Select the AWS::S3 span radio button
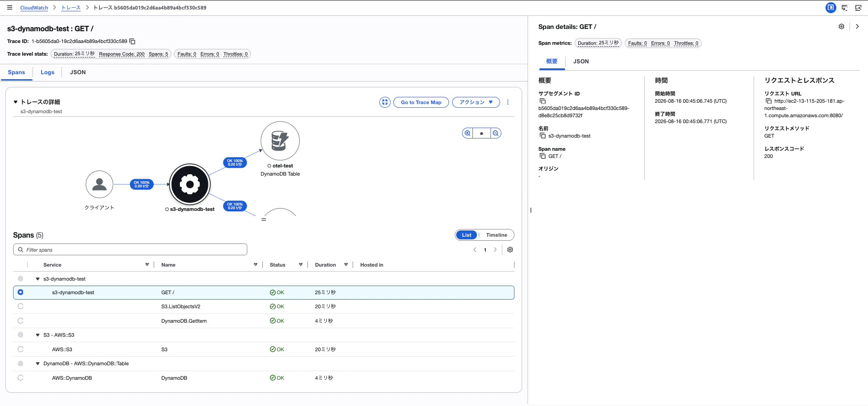 [20, 349]
